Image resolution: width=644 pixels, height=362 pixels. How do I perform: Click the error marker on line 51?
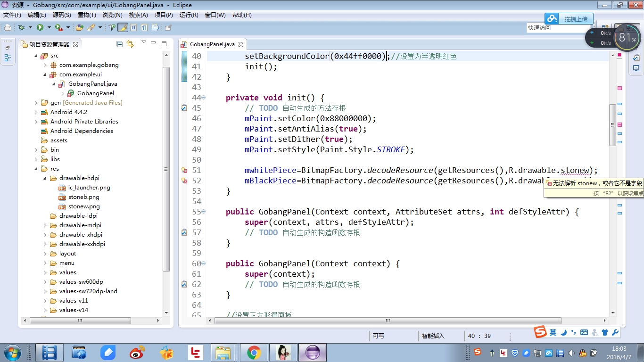pyautogui.click(x=184, y=170)
